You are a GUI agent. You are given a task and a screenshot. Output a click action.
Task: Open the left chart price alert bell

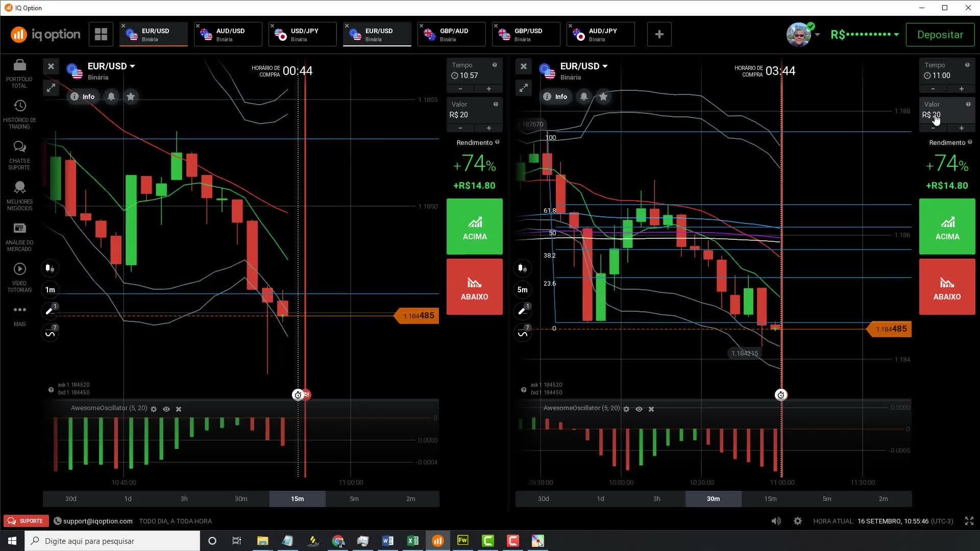coord(111,96)
